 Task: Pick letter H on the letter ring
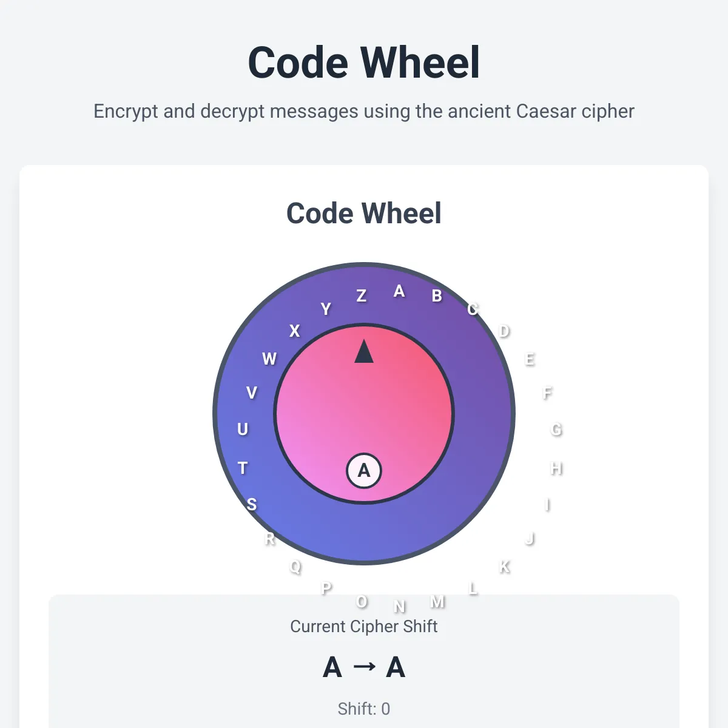[556, 468]
